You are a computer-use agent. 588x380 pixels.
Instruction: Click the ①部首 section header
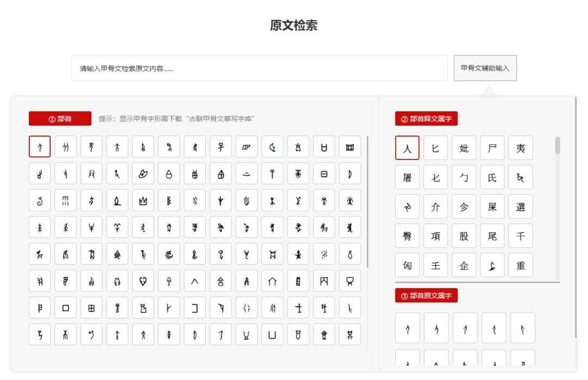pos(60,118)
